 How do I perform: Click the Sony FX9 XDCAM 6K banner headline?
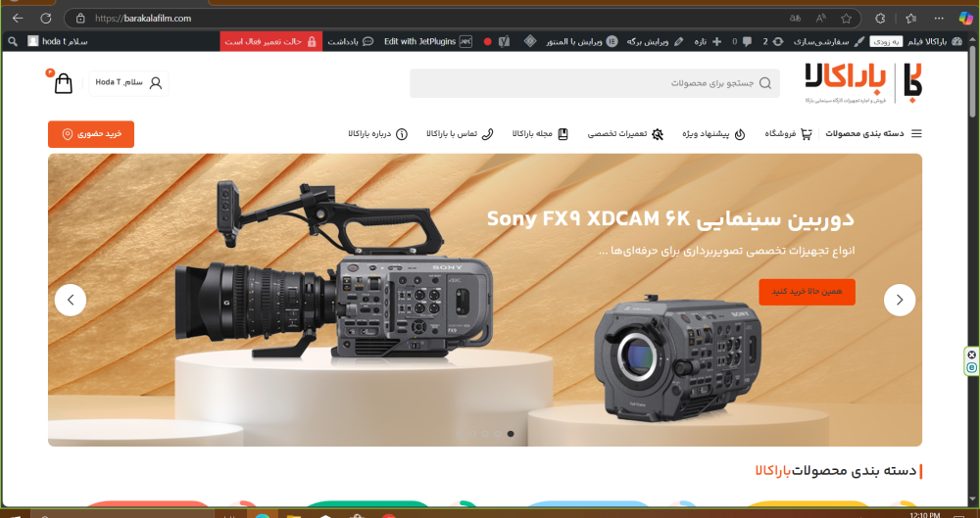pyautogui.click(x=670, y=219)
